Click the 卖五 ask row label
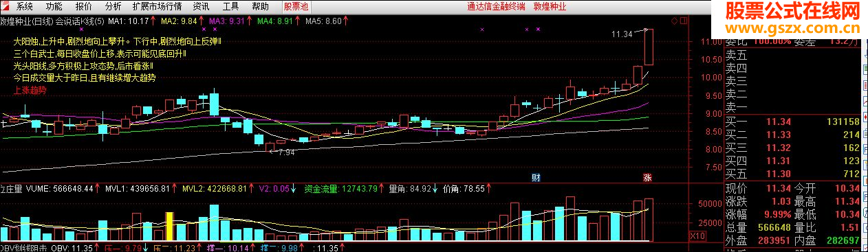868x252 pixels. (x=737, y=55)
